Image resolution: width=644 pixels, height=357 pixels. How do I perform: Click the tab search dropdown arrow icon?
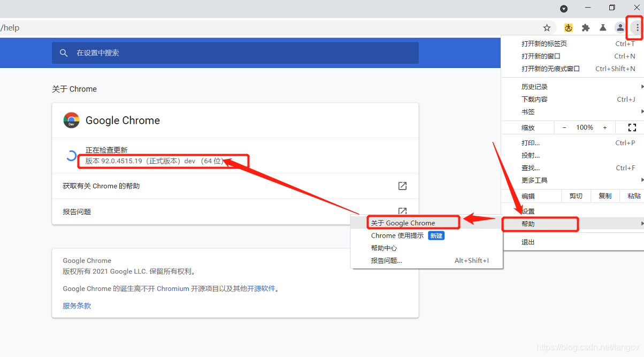coord(564,9)
